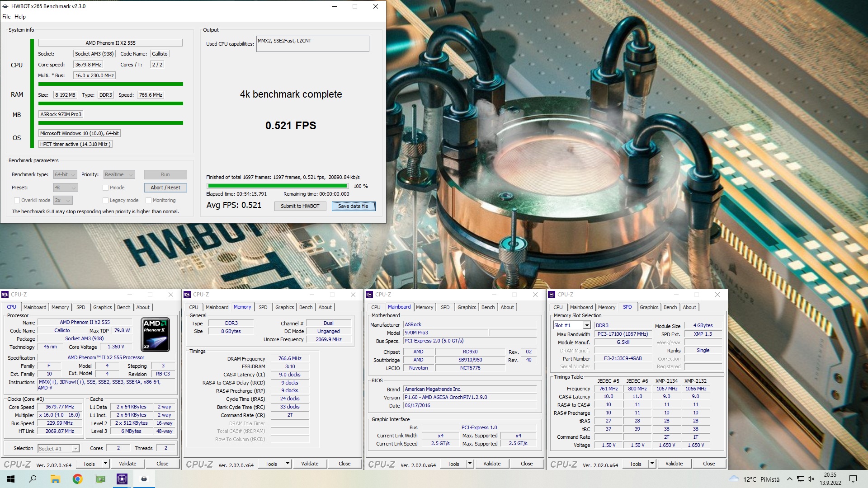Open the green circuit board app in taskbar
The height and width of the screenshot is (488, 868).
coord(100,479)
